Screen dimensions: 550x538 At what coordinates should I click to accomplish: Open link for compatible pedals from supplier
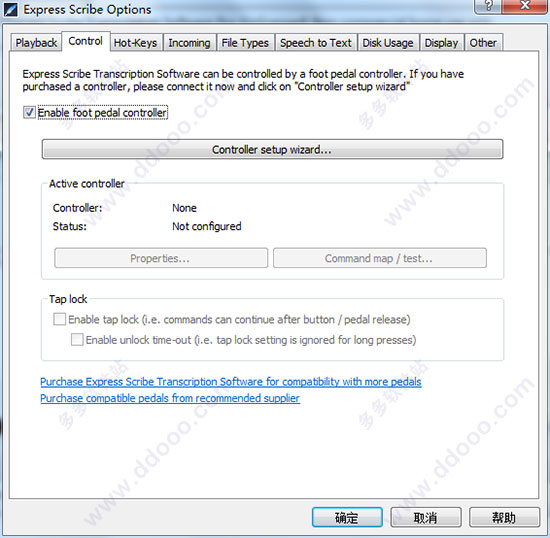[170, 398]
